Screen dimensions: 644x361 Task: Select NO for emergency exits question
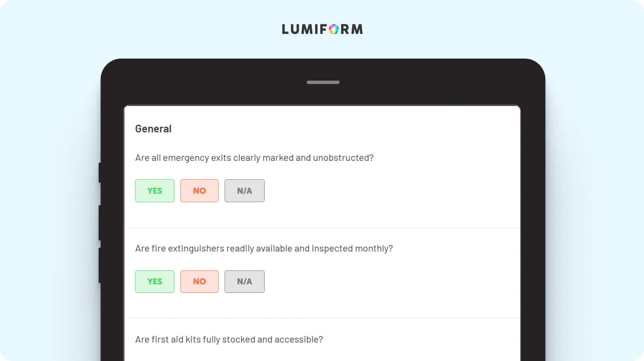pos(199,191)
